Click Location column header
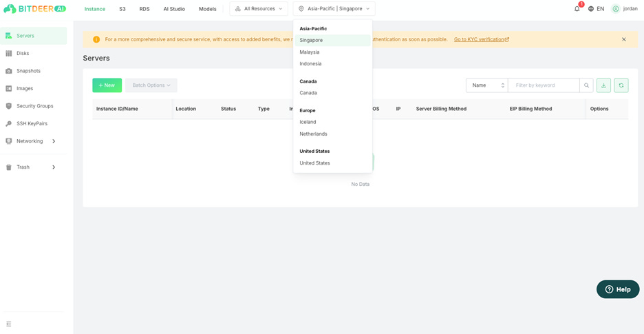 [186, 109]
